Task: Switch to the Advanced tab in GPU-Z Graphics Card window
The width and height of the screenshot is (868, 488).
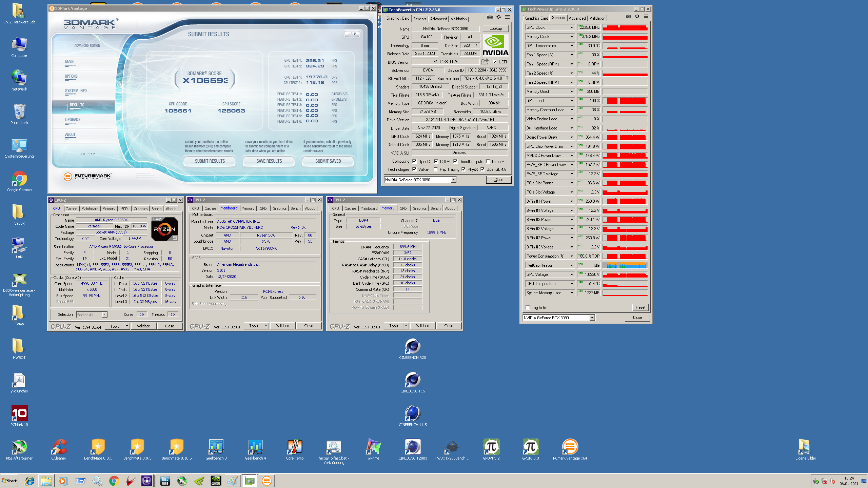Action: pyautogui.click(x=438, y=19)
